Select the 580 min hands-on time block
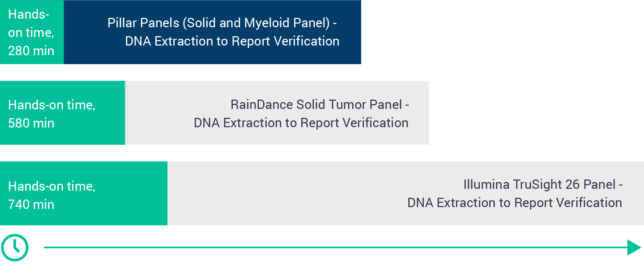The width and height of the screenshot is (644, 273). point(62,113)
